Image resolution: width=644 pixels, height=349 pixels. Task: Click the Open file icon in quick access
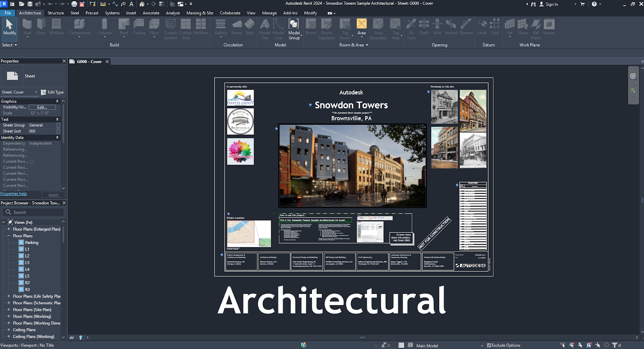coord(21,4)
